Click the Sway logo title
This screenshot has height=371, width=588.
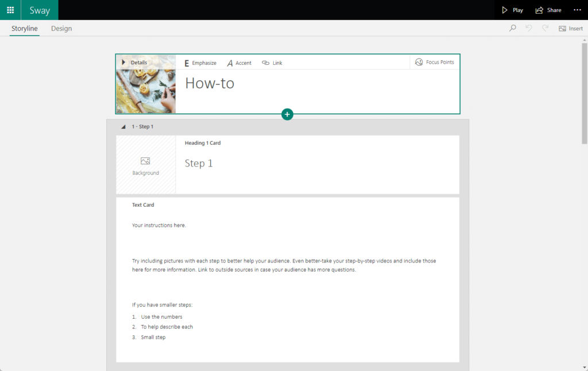[x=40, y=10]
